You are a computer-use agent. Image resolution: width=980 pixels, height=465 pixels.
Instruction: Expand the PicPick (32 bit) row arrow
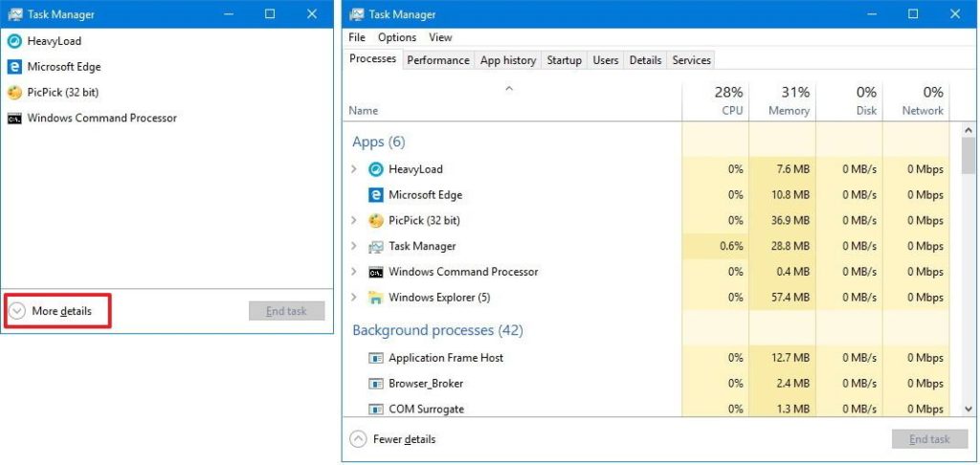point(354,221)
